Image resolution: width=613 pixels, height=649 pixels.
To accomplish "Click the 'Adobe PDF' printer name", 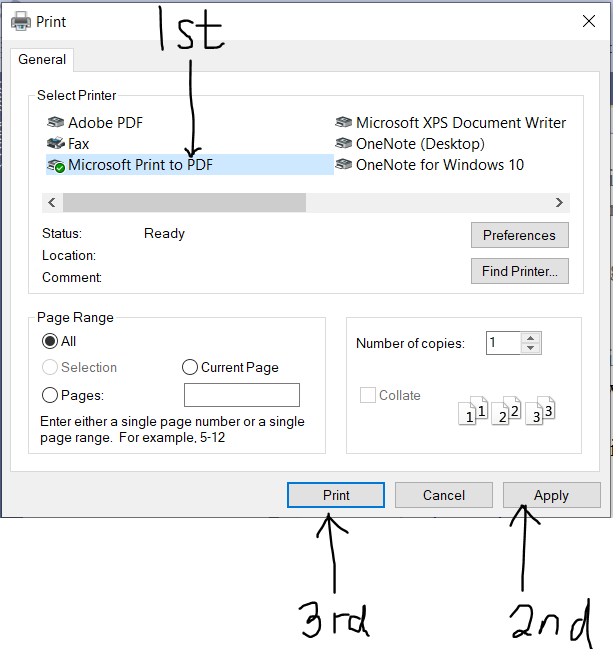I will point(106,123).
